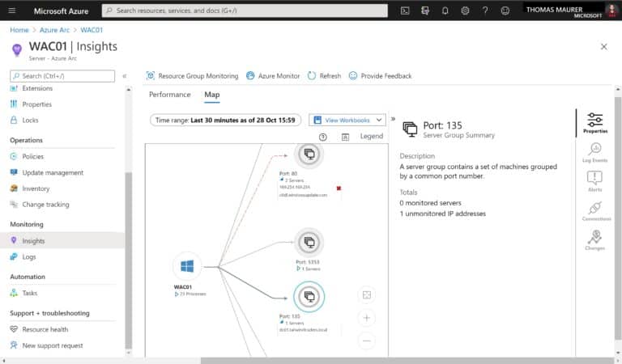
Task: Open the Connections side panel tab
Action: point(596,211)
